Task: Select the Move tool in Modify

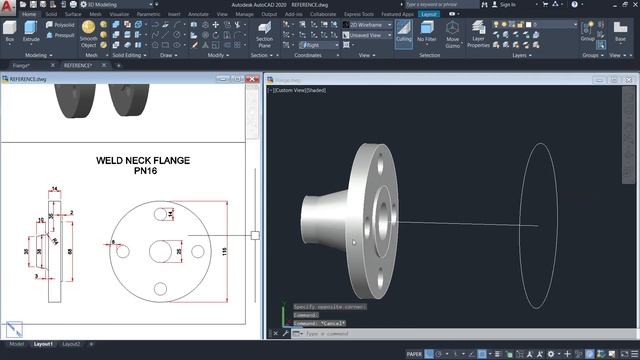Action: point(216,24)
